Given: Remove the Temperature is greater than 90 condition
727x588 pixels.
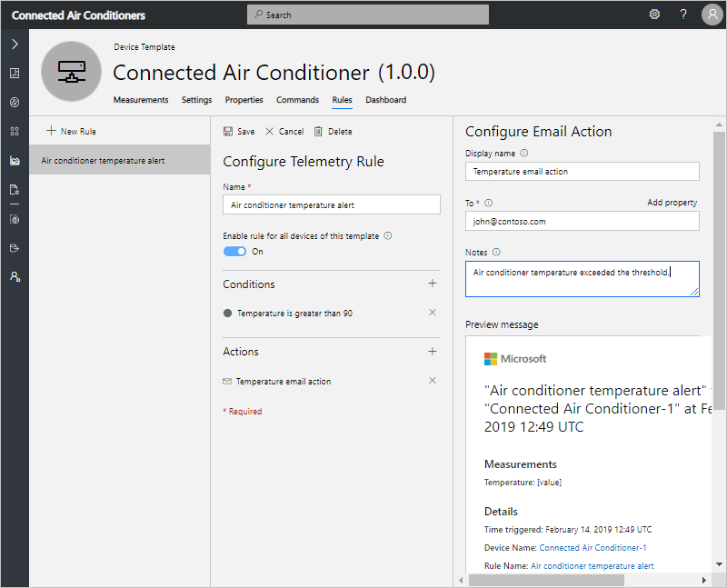Looking at the screenshot, I should [x=433, y=313].
